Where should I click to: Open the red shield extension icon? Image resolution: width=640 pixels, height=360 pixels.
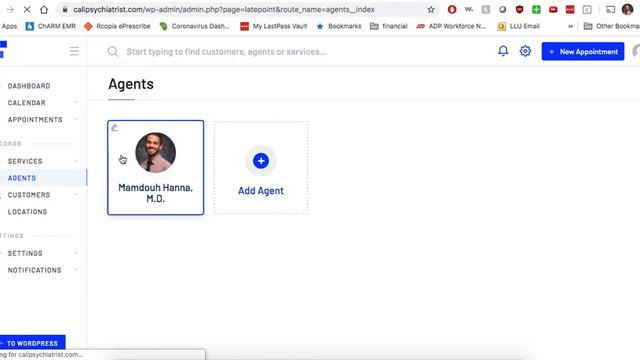pyautogui.click(x=519, y=9)
